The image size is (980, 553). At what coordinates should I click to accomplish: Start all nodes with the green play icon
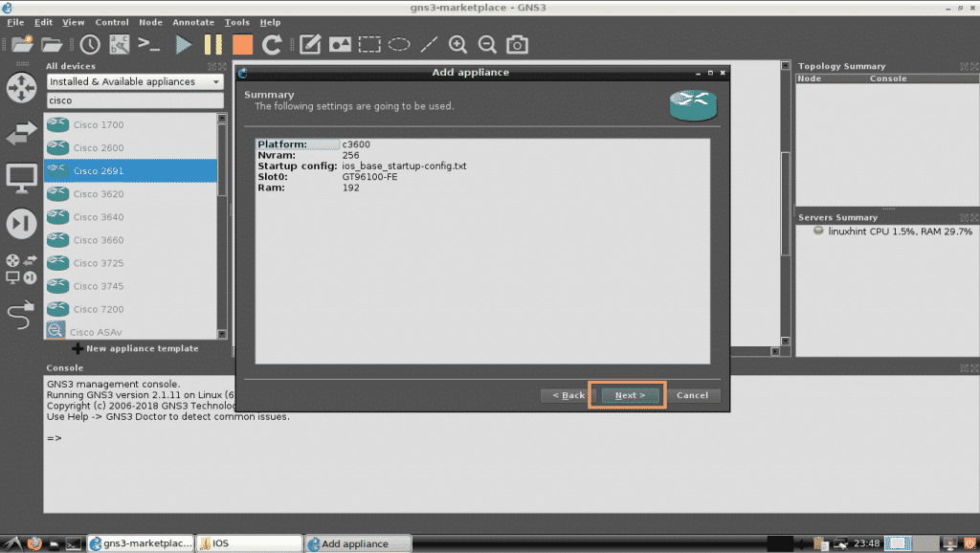184,44
